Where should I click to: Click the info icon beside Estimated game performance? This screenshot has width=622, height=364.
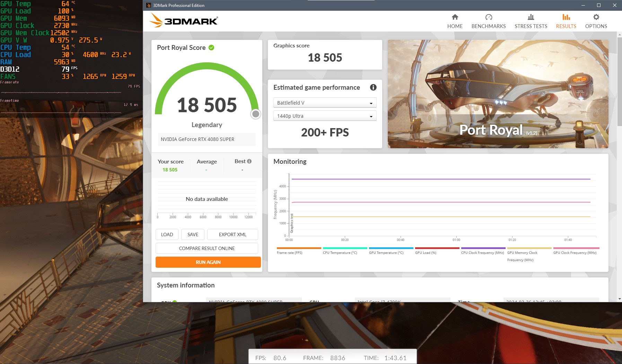[x=373, y=87]
